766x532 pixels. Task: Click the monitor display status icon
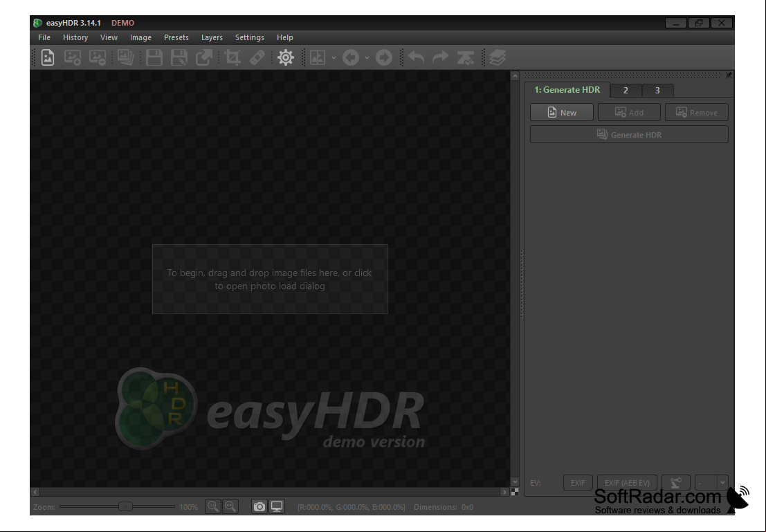tap(277, 506)
